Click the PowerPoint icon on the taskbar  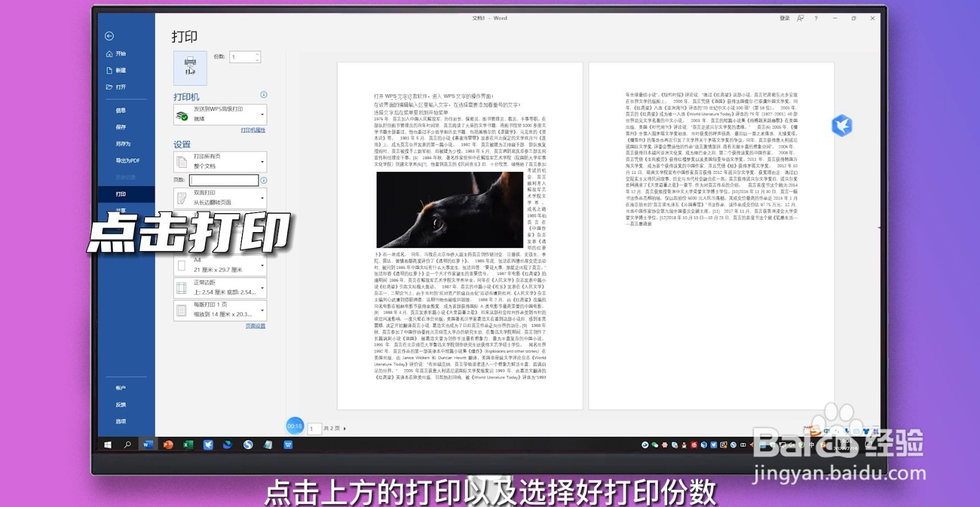(x=168, y=445)
